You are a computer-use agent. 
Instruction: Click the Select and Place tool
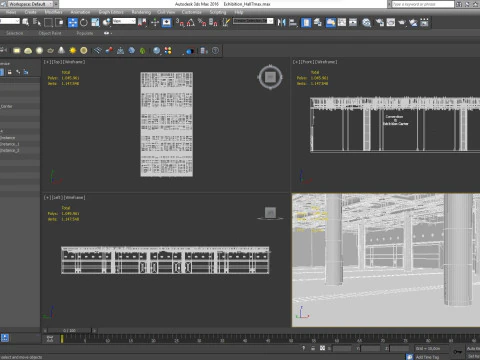[x=106, y=22]
